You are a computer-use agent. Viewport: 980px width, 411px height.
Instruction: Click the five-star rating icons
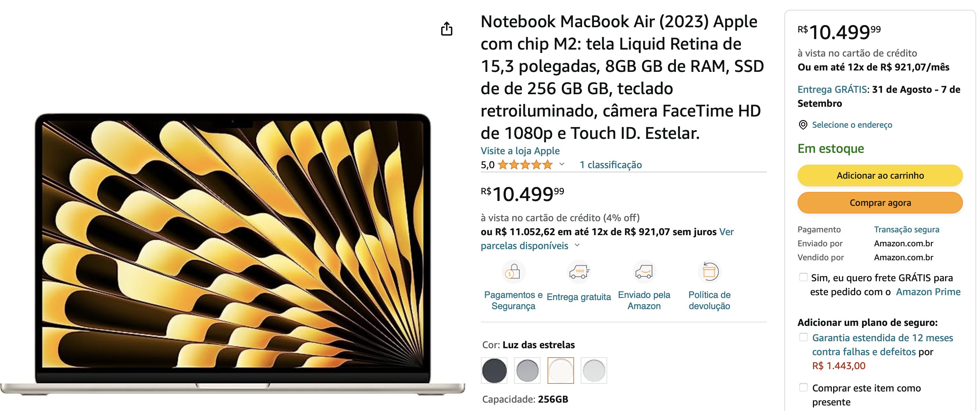click(525, 165)
